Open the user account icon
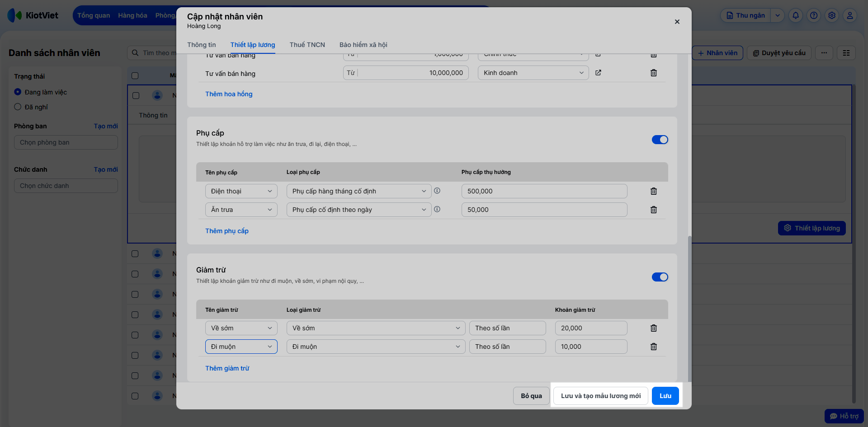868x427 pixels. (850, 15)
